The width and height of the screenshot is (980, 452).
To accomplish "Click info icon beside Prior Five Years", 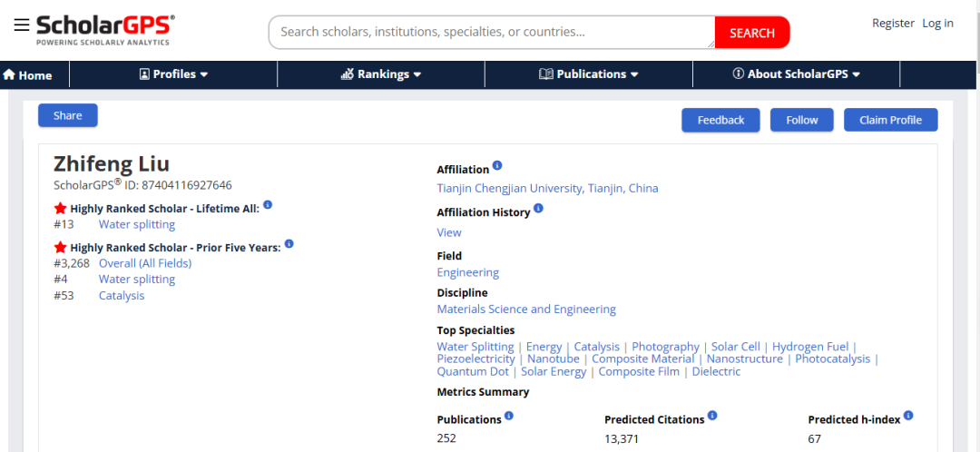I will 289,243.
